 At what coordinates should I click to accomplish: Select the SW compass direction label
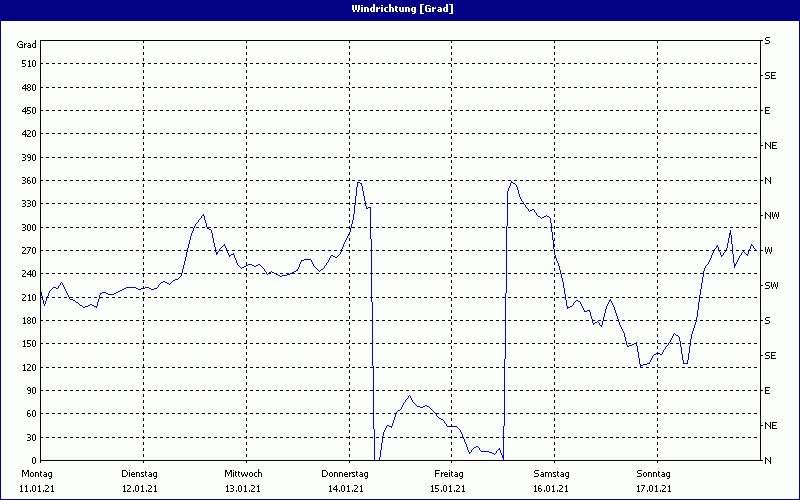point(771,286)
